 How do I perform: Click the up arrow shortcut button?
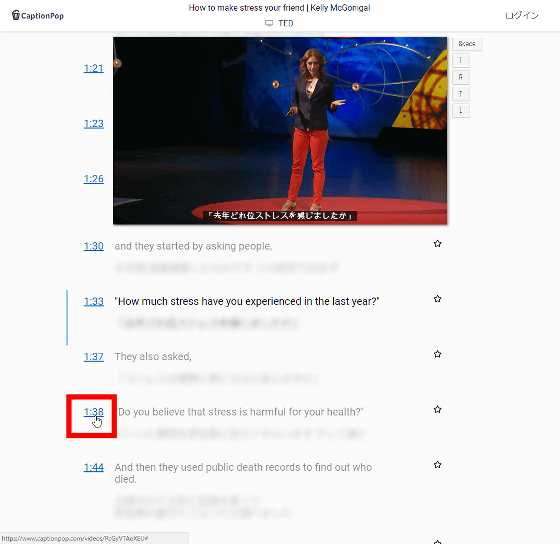461,94
